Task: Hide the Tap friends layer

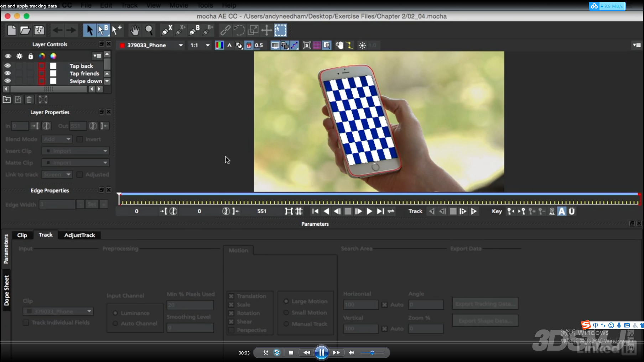Action: [7, 73]
